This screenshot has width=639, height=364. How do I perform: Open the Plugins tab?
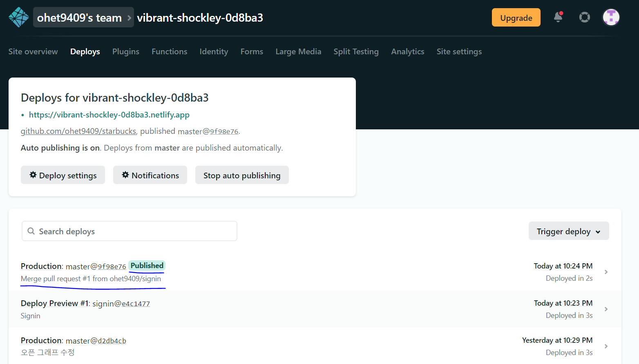coord(126,51)
